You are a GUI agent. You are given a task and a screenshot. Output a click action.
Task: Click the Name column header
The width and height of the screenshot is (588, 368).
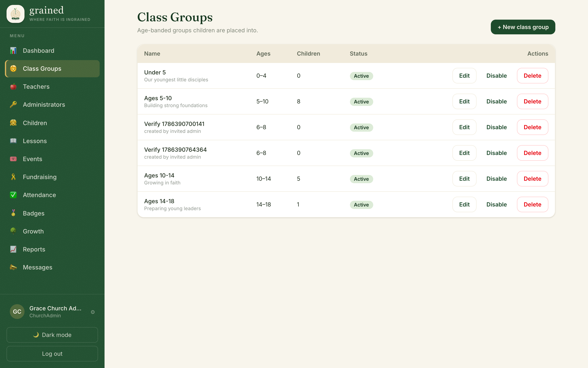pyautogui.click(x=152, y=54)
